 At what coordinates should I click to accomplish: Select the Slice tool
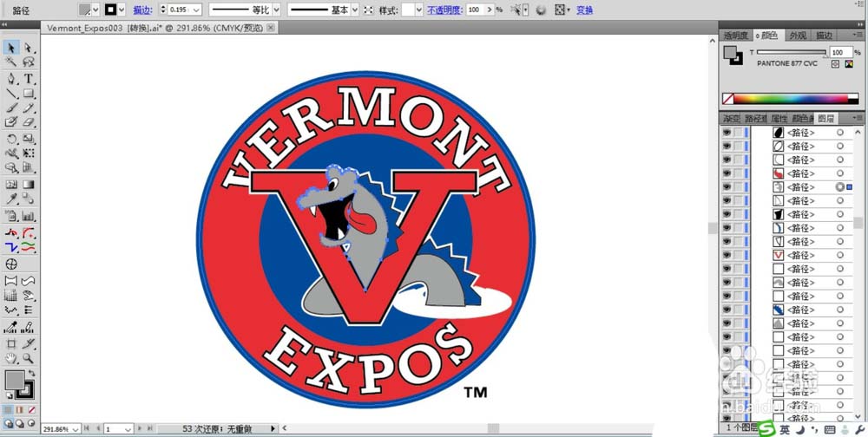coord(29,343)
